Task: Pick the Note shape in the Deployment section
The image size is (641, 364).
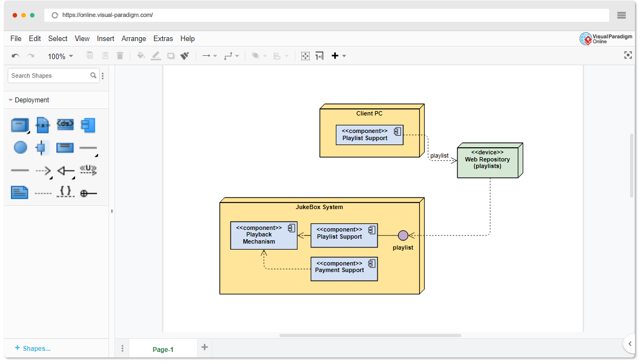Action: point(20,193)
